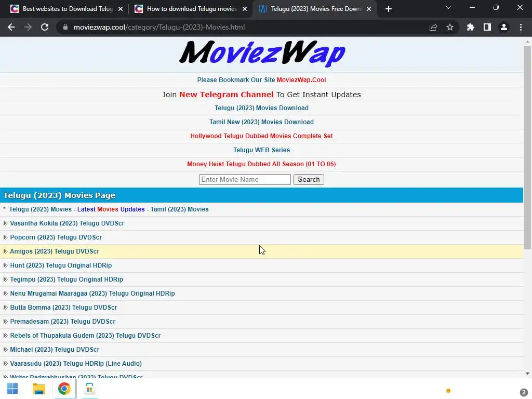Image resolution: width=532 pixels, height=399 pixels.
Task: Open the Chrome profile avatar icon
Action: 504,27
